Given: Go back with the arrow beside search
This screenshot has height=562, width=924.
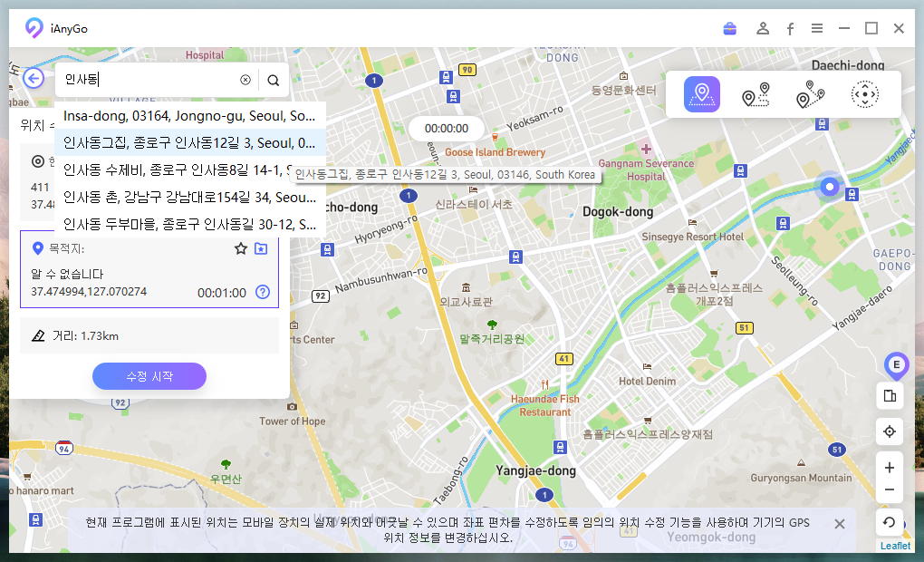Looking at the screenshot, I should pos(34,78).
